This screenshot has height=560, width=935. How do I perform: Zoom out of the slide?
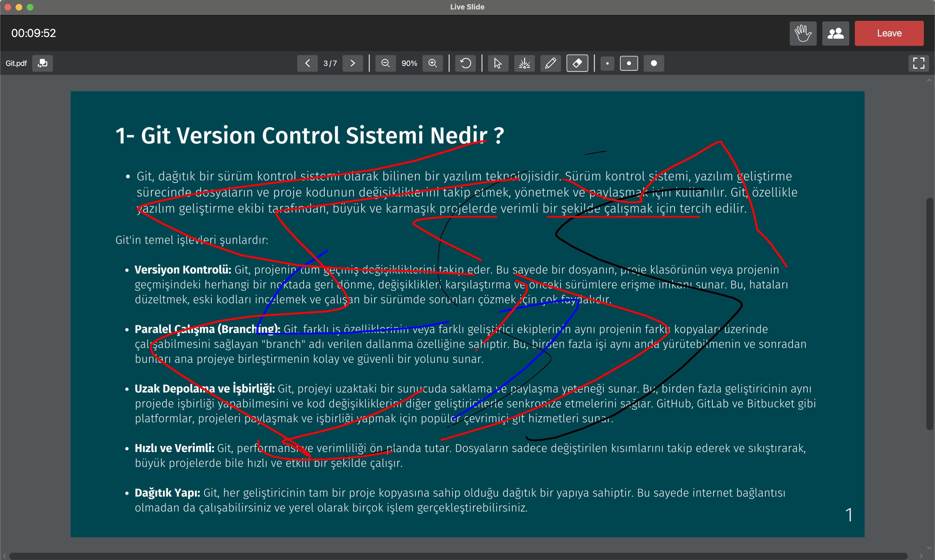pyautogui.click(x=386, y=63)
